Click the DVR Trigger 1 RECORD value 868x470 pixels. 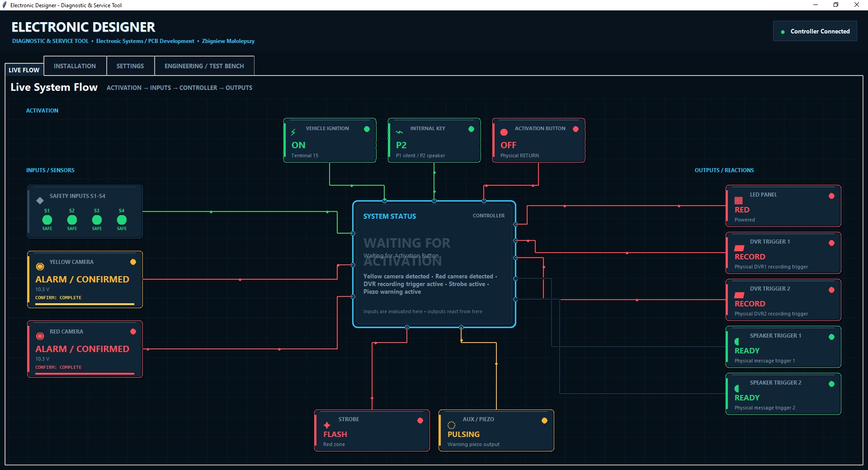(750, 257)
